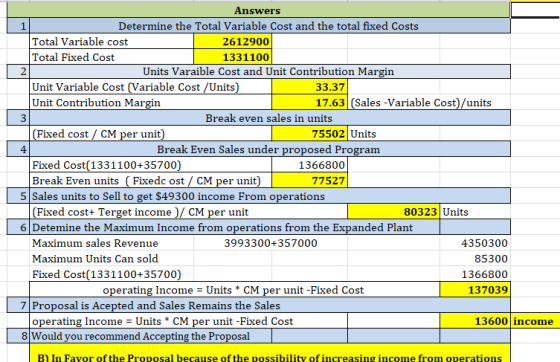Select 'Break Even Sales under proposed Program' heading

270,149
